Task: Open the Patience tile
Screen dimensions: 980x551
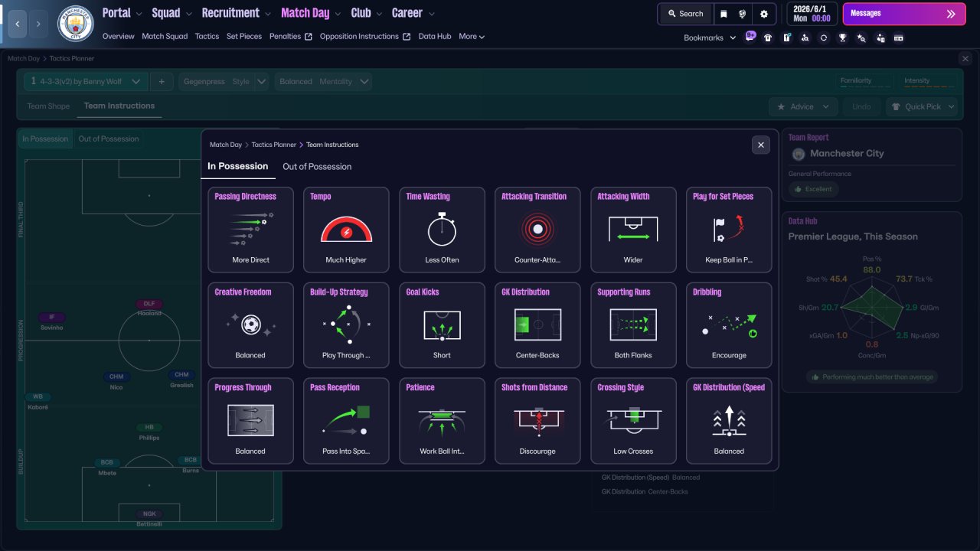Action: (x=442, y=421)
